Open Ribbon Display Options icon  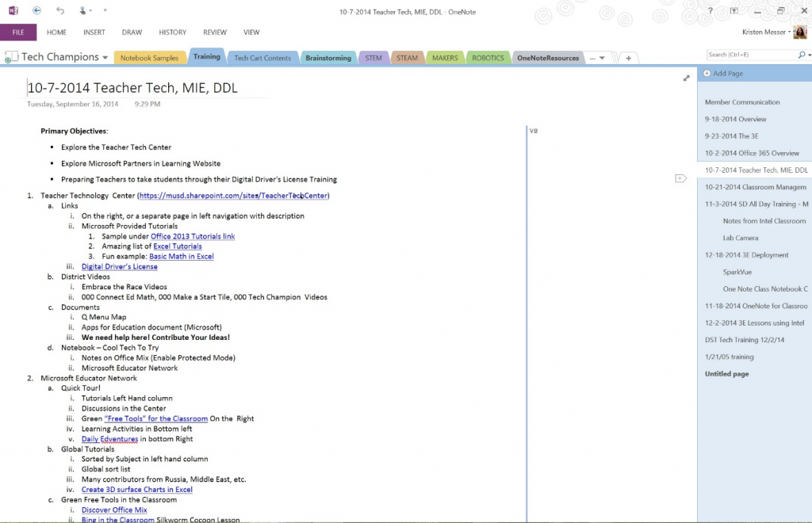(733, 10)
